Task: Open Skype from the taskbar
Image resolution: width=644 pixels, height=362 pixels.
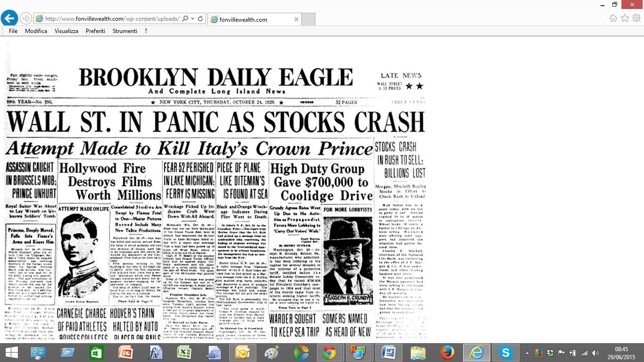Action: coord(505,352)
